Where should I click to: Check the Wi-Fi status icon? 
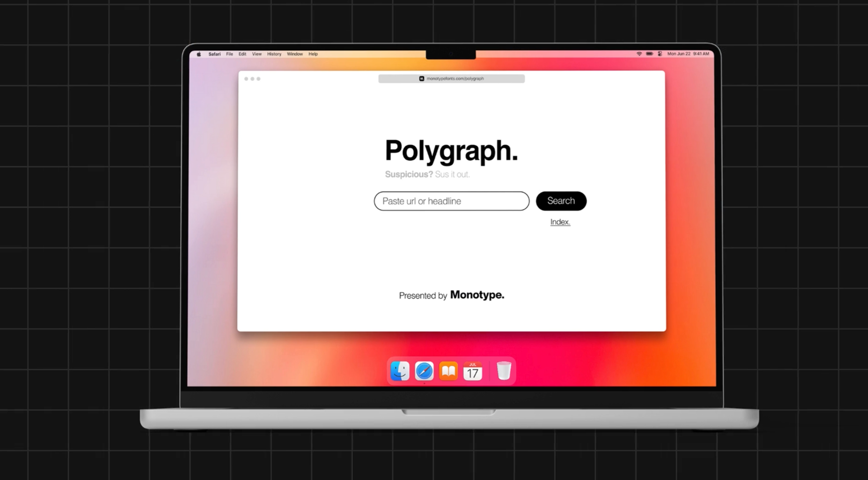coord(639,54)
